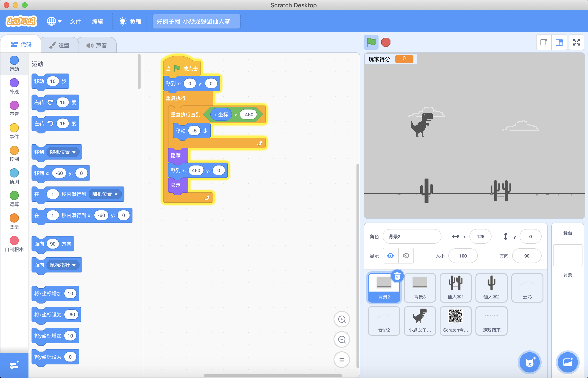
Task: Click the 左转 15 度 block
Action: [x=55, y=123]
